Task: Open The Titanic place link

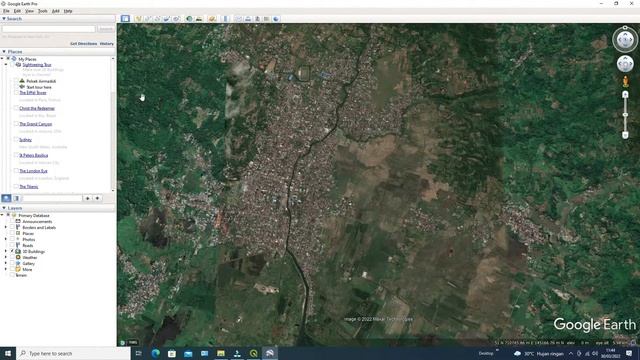Action: 29,187
